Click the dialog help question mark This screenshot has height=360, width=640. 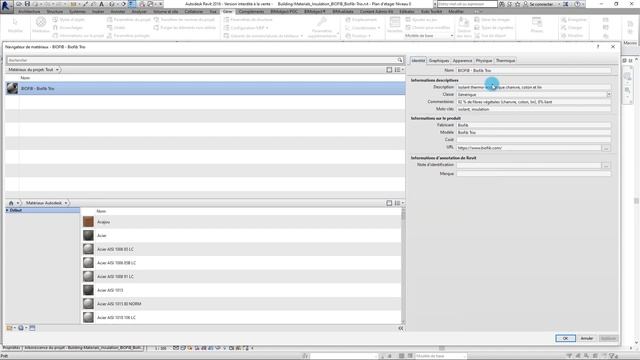coord(598,47)
